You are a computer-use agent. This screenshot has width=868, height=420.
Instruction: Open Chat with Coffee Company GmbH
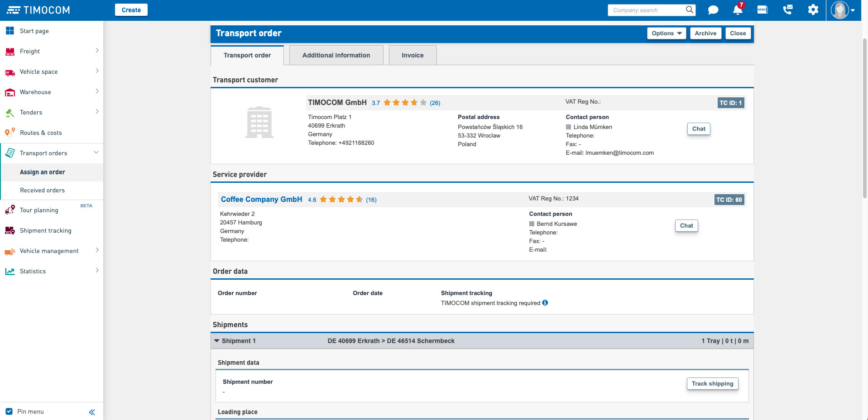(x=686, y=225)
